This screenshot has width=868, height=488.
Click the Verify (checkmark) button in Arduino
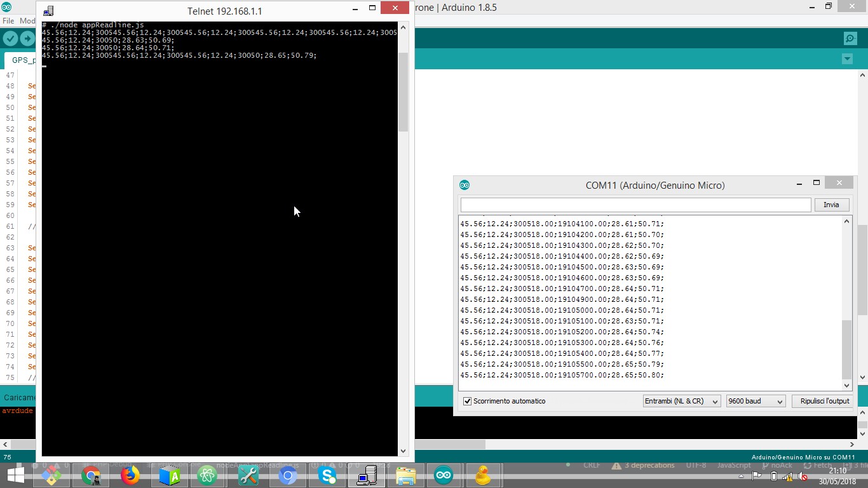(x=10, y=38)
